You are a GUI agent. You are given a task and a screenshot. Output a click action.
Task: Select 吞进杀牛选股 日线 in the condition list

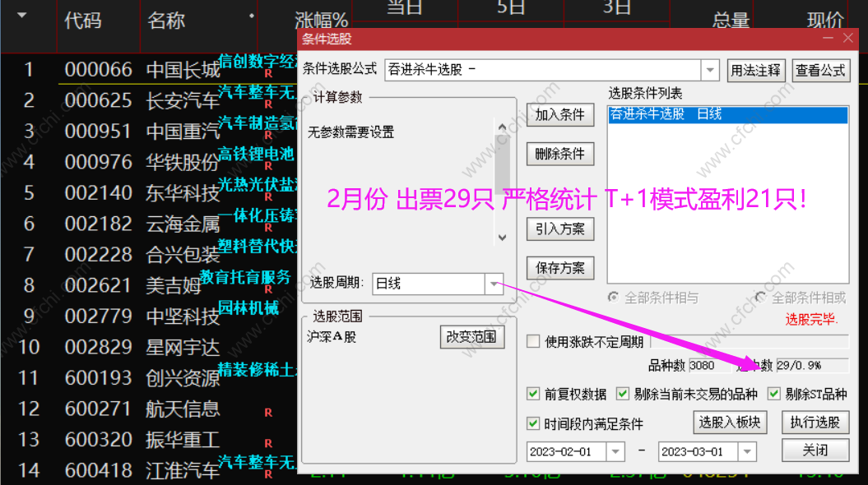[x=727, y=114]
